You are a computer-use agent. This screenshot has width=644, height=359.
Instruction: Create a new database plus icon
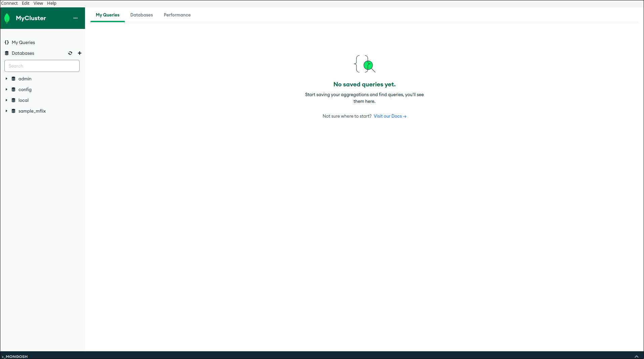(x=80, y=53)
